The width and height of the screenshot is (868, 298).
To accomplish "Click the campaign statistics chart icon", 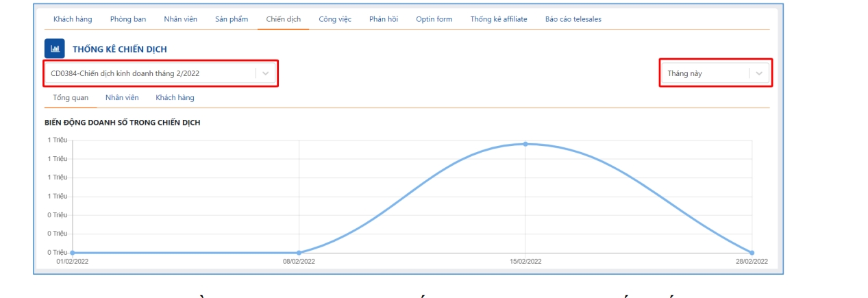I will [55, 49].
